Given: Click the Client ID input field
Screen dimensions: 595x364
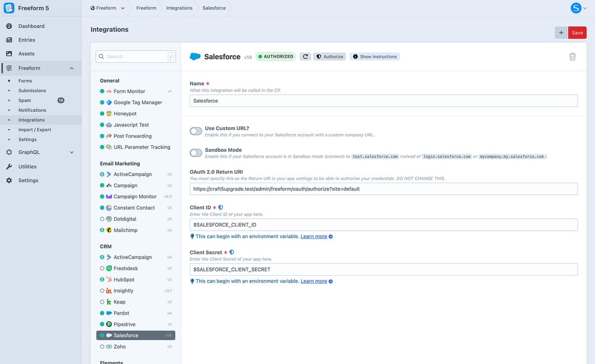Looking at the screenshot, I should [384, 225].
